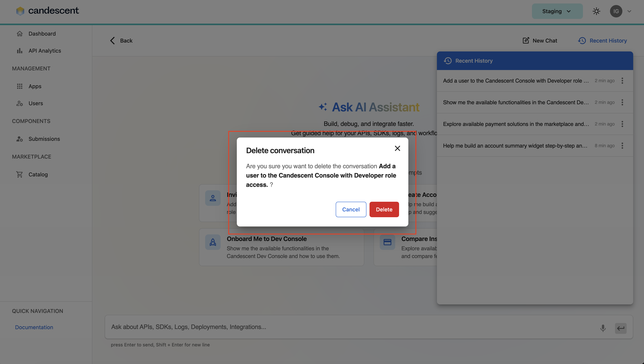Open the IG user avatar
Screen dimensions: 644x364
[x=616, y=11]
